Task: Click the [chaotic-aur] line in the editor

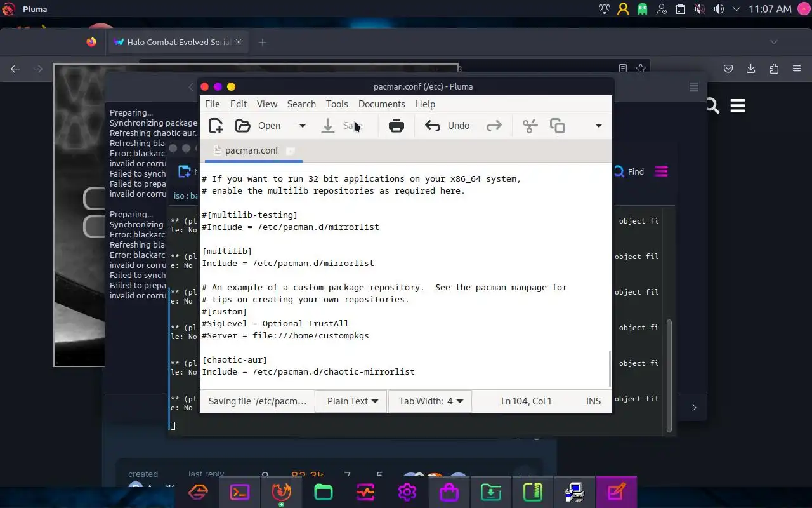Action: click(235, 360)
